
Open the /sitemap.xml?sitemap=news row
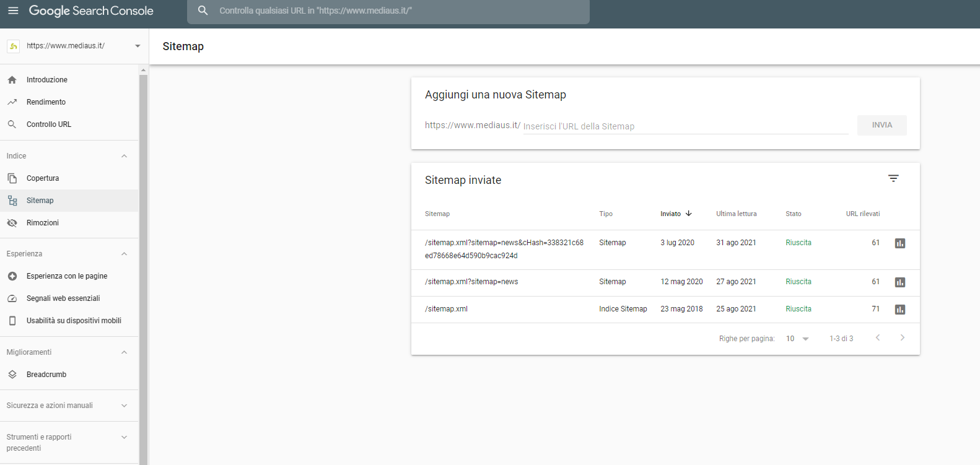tap(665, 282)
